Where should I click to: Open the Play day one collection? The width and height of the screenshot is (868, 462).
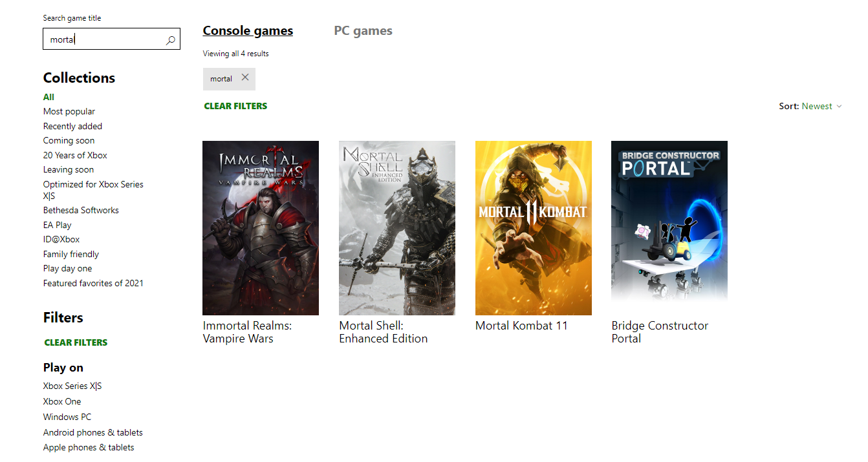[x=68, y=269]
